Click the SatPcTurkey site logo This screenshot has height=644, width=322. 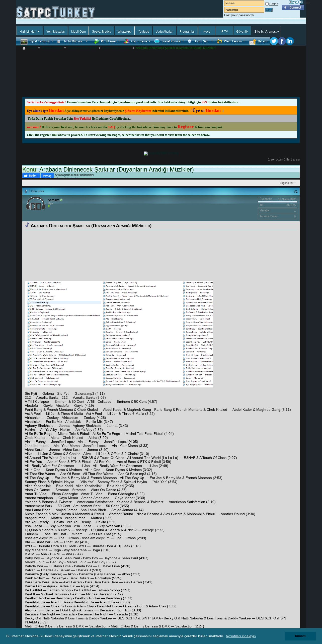coord(55,13)
